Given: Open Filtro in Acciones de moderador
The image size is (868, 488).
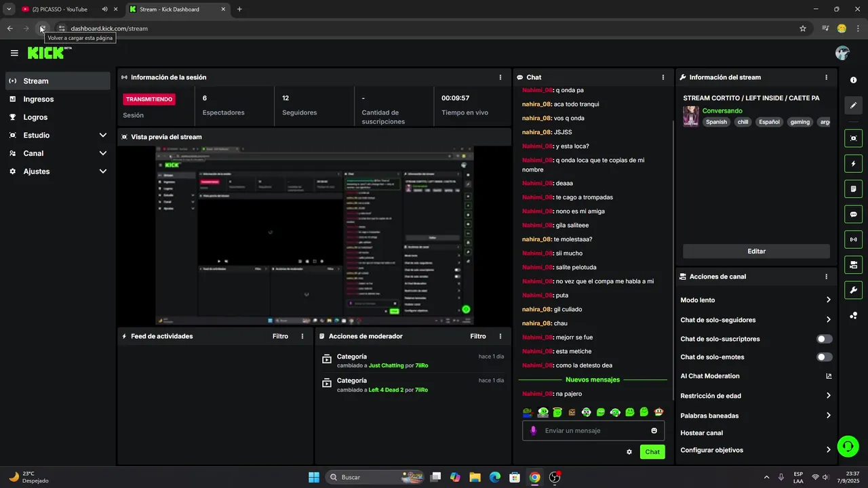Looking at the screenshot, I should 478,336.
